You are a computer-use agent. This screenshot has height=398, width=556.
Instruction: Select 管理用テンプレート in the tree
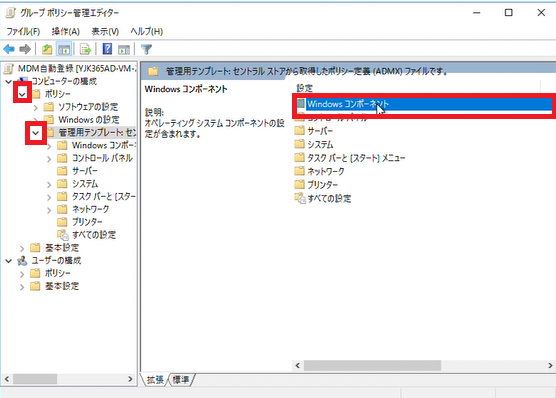click(97, 132)
